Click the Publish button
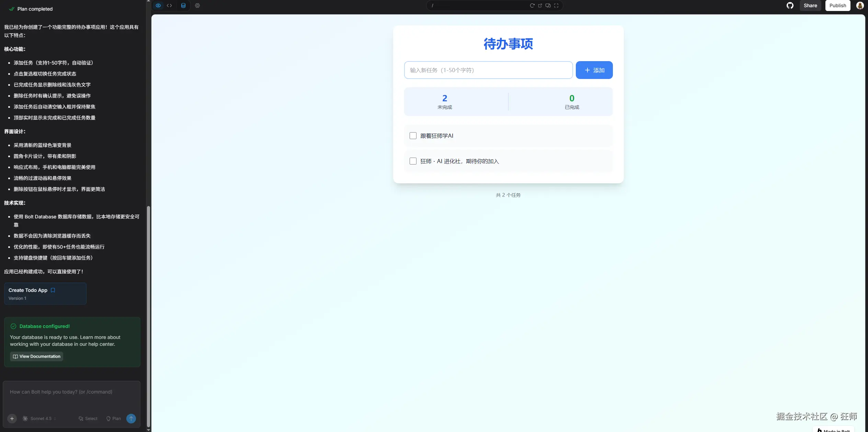The image size is (868, 432). (x=837, y=5)
